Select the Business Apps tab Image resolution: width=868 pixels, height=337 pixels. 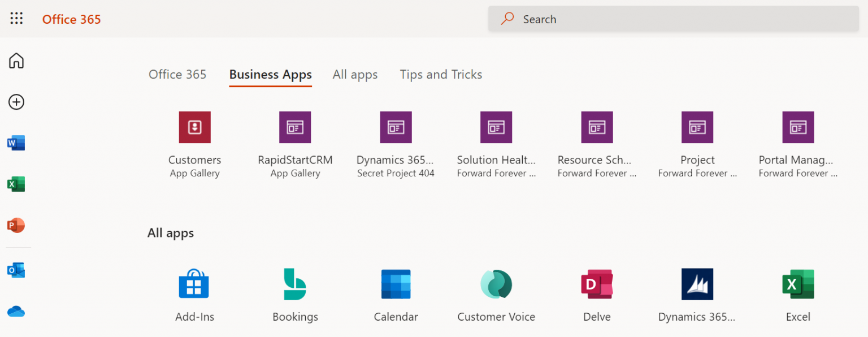point(270,75)
